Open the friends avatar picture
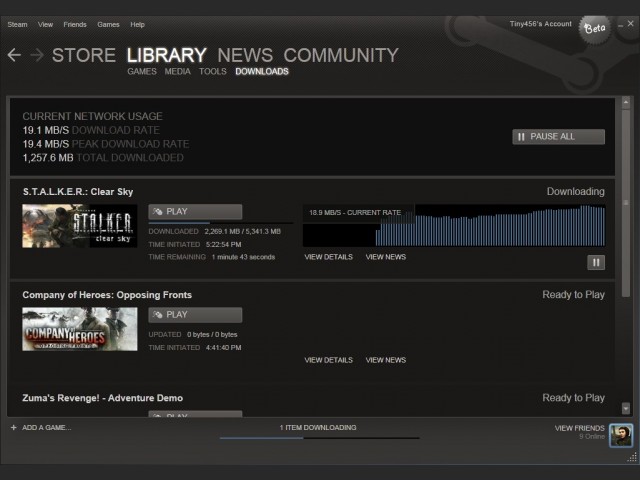Viewport: 640px width, 480px height. (x=621, y=436)
